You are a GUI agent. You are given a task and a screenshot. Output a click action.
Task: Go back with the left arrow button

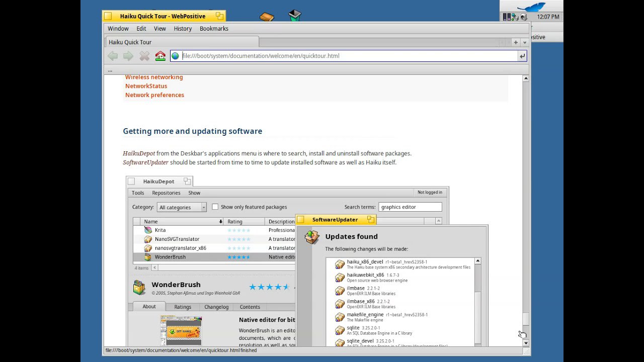113,56
